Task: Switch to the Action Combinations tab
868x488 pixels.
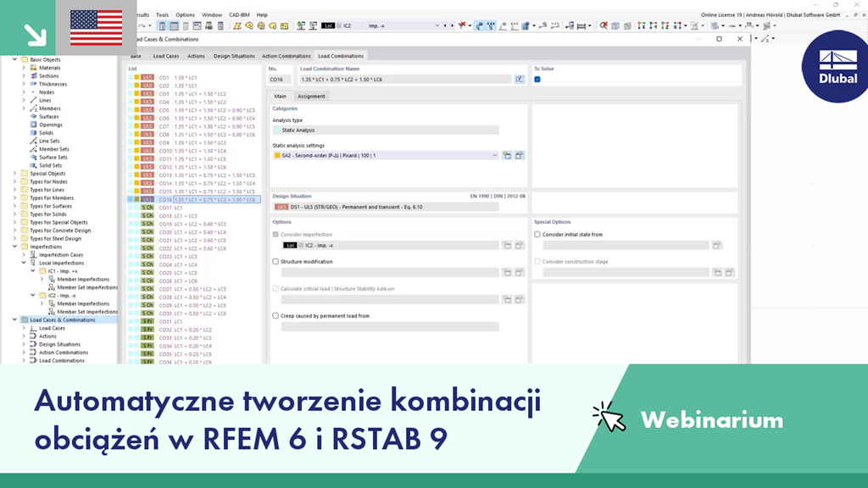Action: point(287,56)
